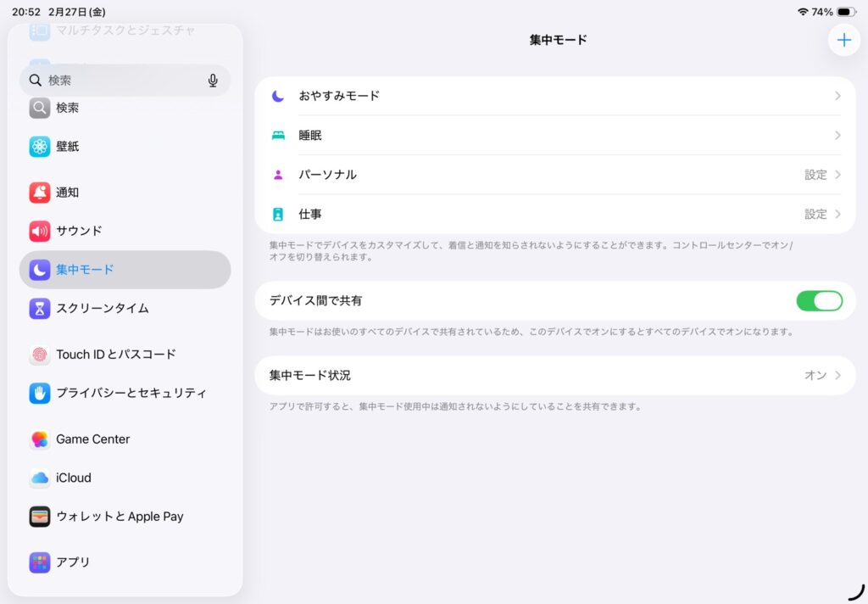The height and width of the screenshot is (604, 868).
Task: Tap the microphone icon in search bar
Action: click(213, 81)
